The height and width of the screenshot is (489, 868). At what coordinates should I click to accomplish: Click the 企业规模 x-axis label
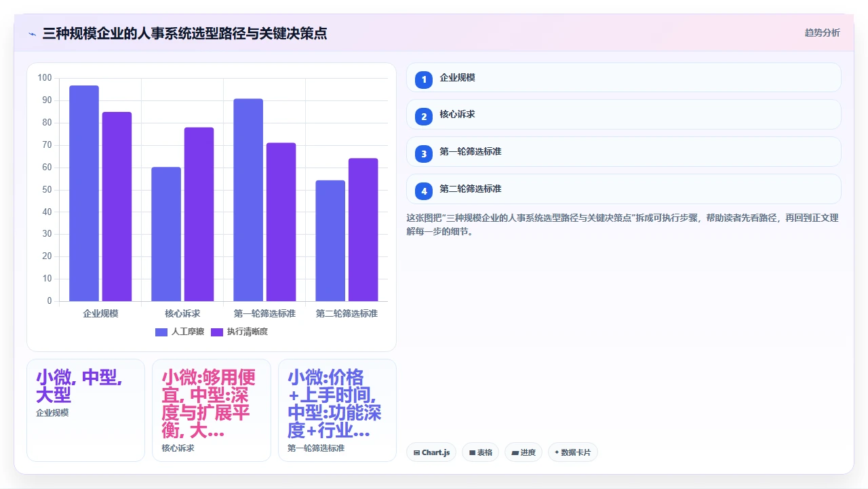[x=100, y=313]
